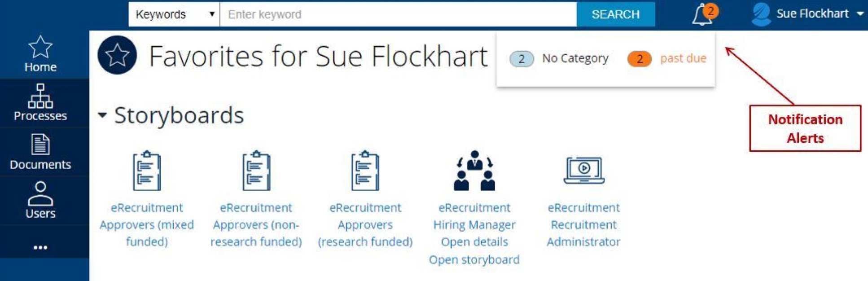The image size is (868, 281).
Task: Open the Documents page icon
Action: coord(40,145)
